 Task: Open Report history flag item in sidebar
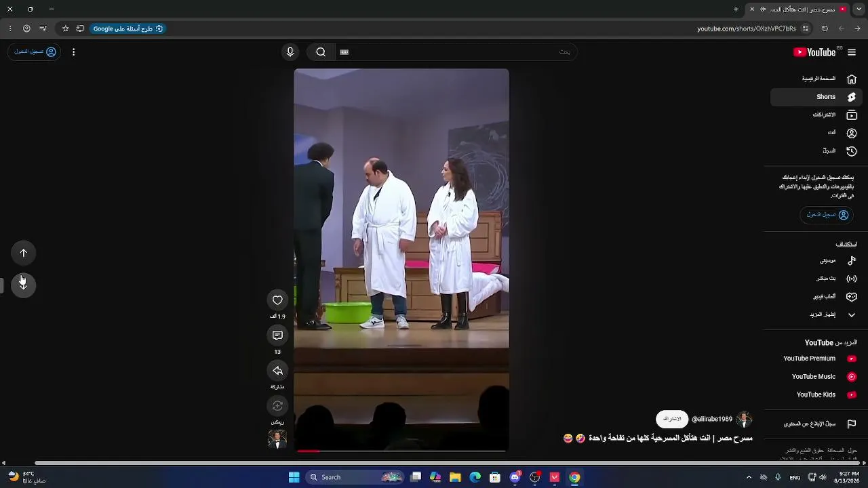tap(816, 424)
